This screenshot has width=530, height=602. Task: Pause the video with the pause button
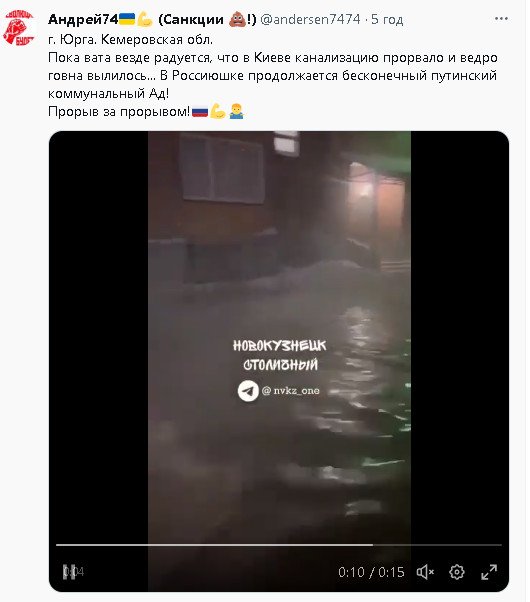coord(70,572)
